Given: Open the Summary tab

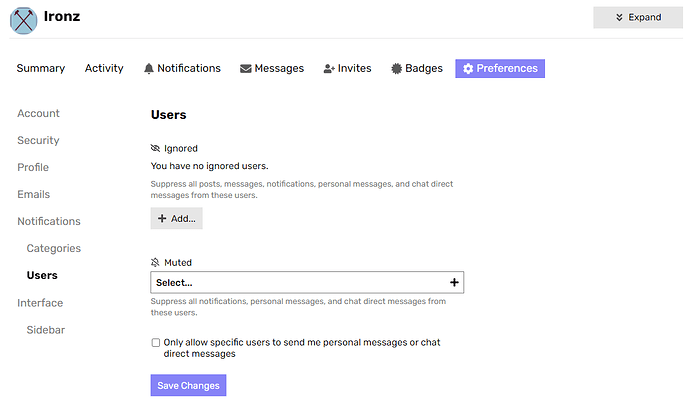Looking at the screenshot, I should click(41, 69).
